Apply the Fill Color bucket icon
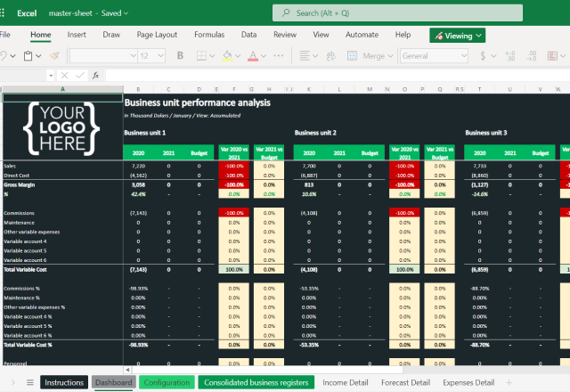 (228, 55)
